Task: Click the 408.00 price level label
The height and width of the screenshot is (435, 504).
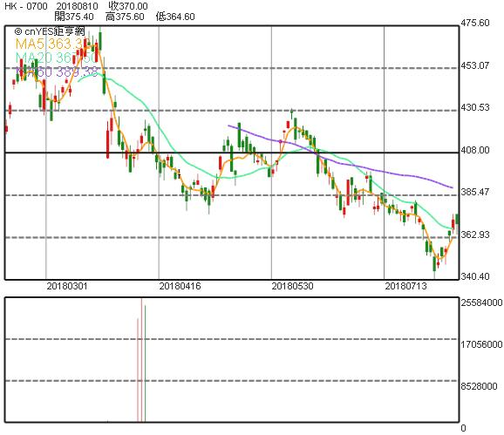Action: click(x=475, y=150)
